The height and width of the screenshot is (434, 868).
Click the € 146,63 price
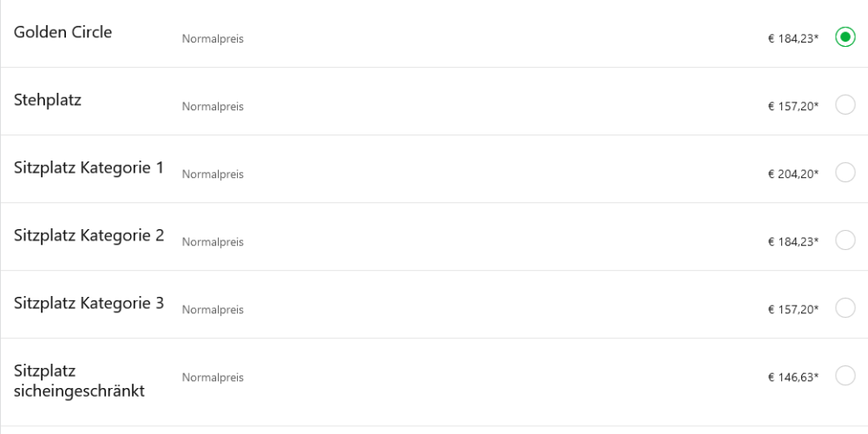(792, 378)
